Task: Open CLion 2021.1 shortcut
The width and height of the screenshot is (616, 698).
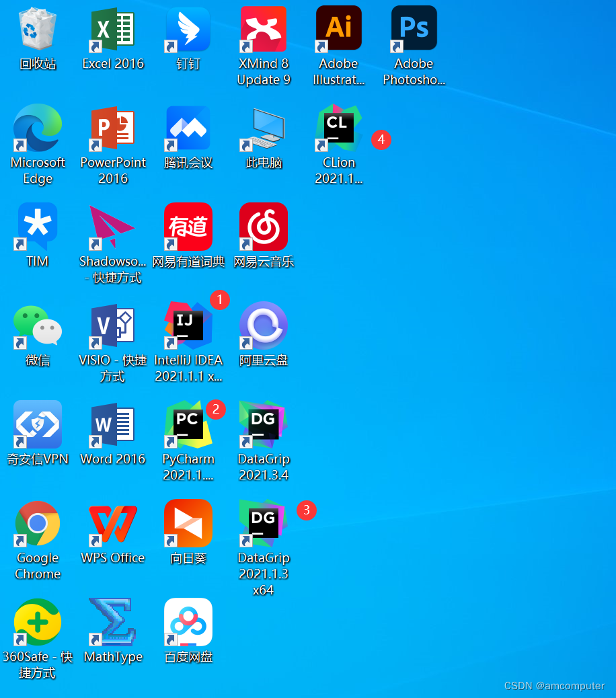Action: [339, 128]
